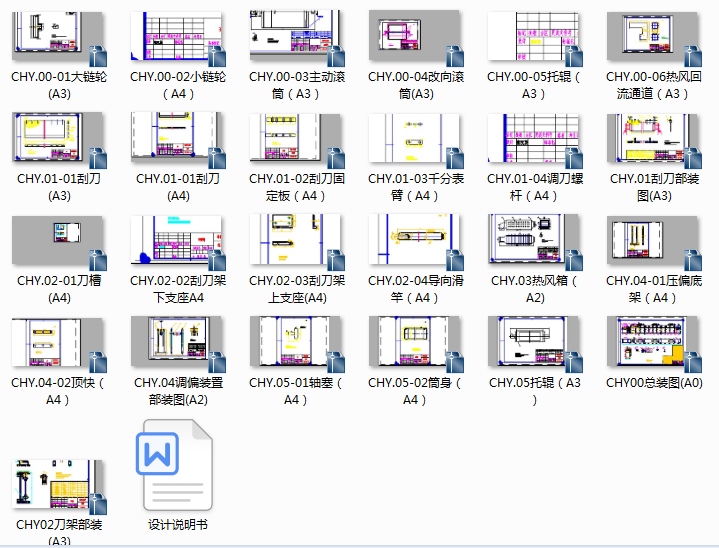Select the CHY.00-01大链轮 (A3) drawing file
Image resolution: width=719 pixels, height=548 pixels.
coord(59,38)
